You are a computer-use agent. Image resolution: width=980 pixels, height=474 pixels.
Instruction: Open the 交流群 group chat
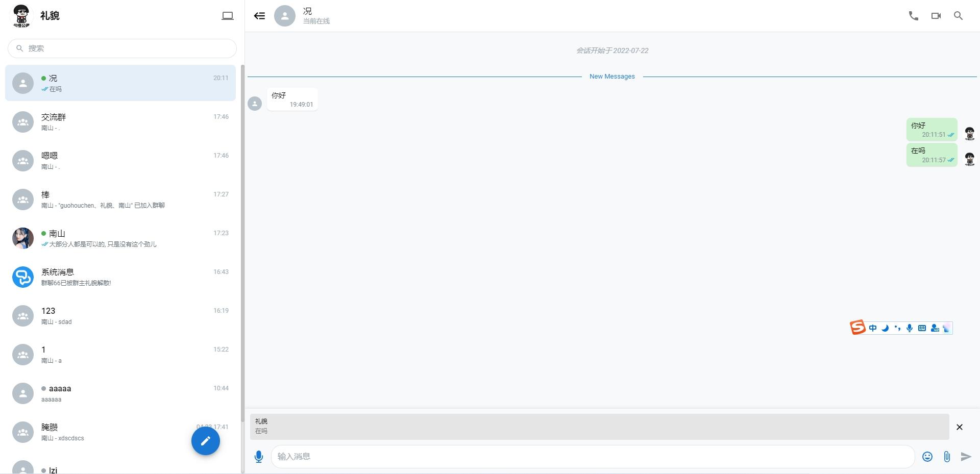click(120, 122)
